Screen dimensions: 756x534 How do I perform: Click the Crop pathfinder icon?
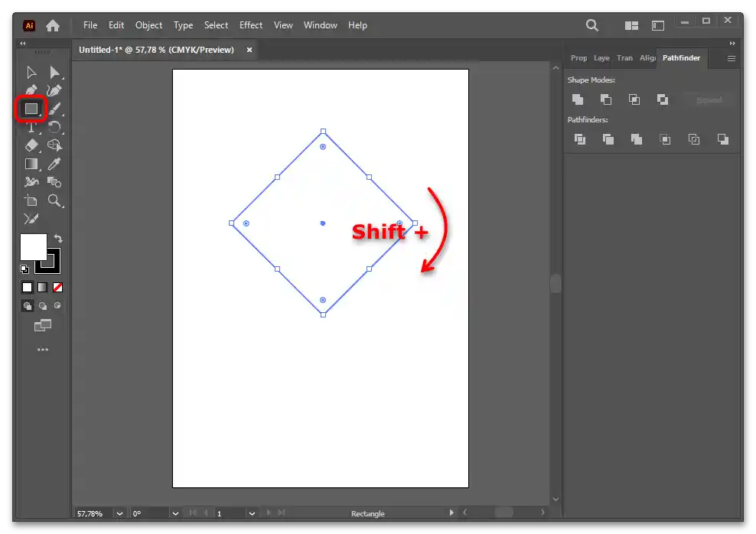click(x=666, y=139)
